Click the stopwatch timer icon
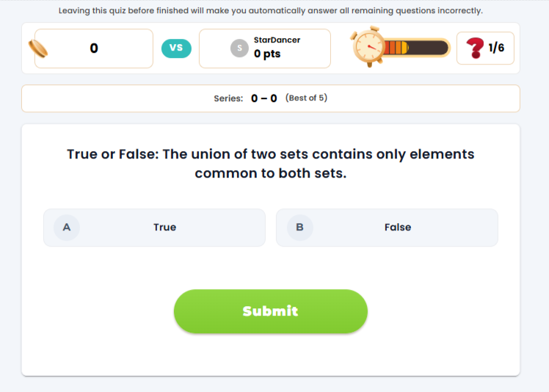 pyautogui.click(x=366, y=48)
